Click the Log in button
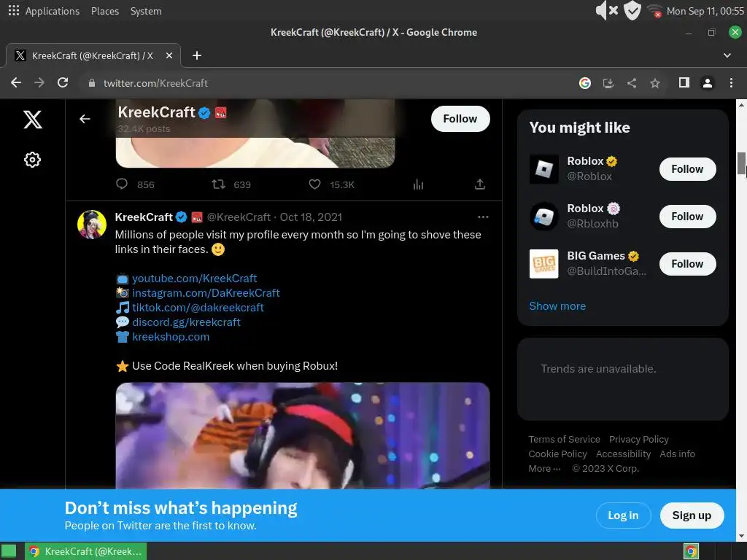Image resolution: width=747 pixels, height=560 pixels. 623,516
